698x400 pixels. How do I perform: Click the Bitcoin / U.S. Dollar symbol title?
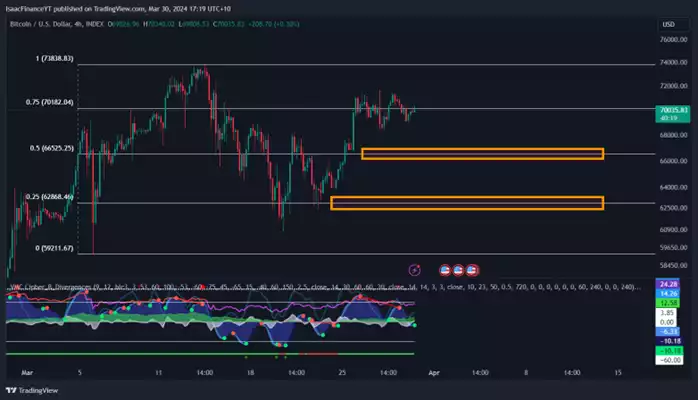pyautogui.click(x=57, y=24)
